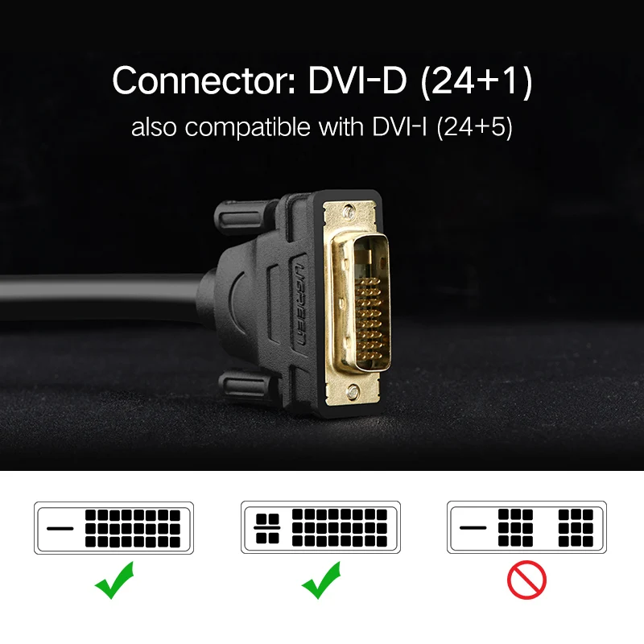Click the UGREEN logo on connector
Screen dimensions: 644x644
pyautogui.click(x=301, y=304)
